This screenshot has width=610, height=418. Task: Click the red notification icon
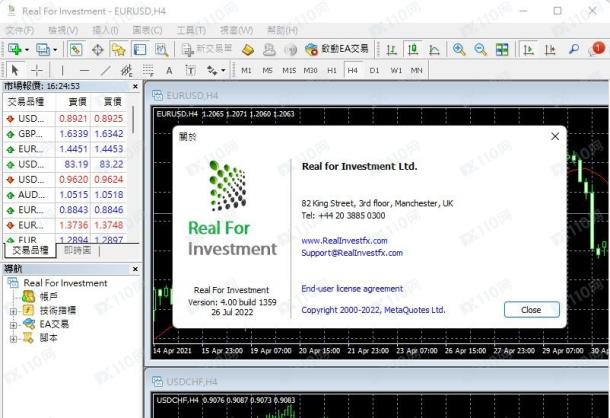[x=598, y=49]
